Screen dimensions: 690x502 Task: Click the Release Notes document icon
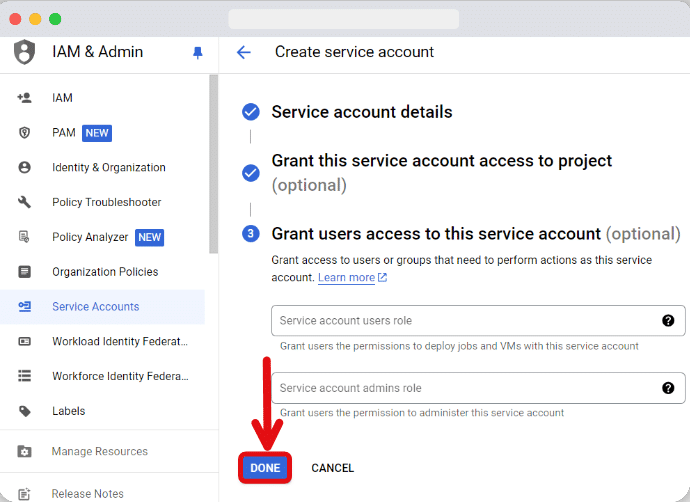pyautogui.click(x=24, y=494)
